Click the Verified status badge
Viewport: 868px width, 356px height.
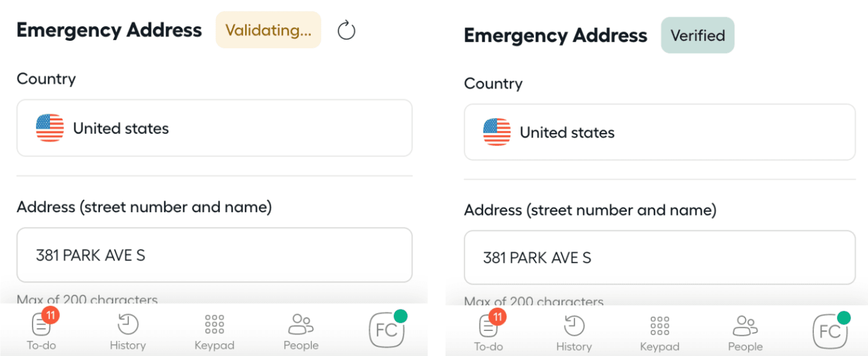[697, 35]
